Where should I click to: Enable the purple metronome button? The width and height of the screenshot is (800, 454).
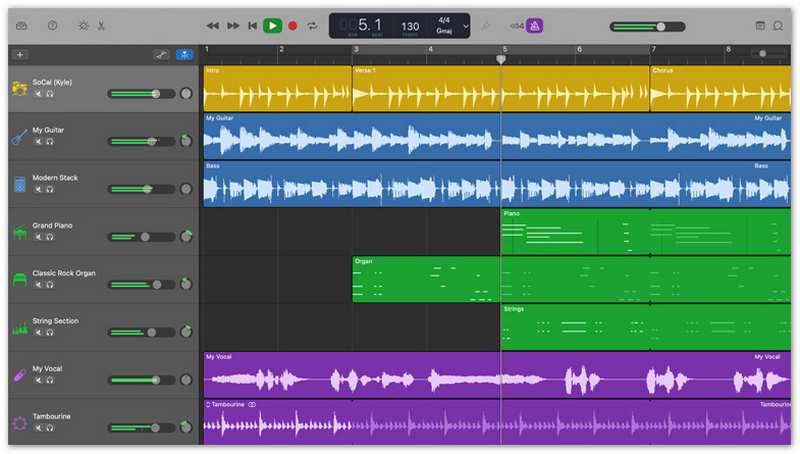tap(534, 25)
